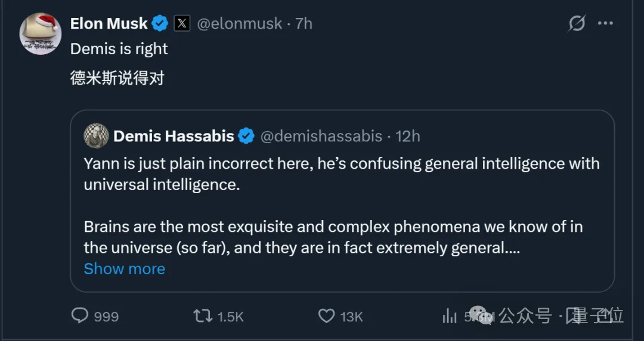Viewport: 644px width, 341px height.
Task: Open the quoted post's 12h timestamp
Action: tap(408, 137)
